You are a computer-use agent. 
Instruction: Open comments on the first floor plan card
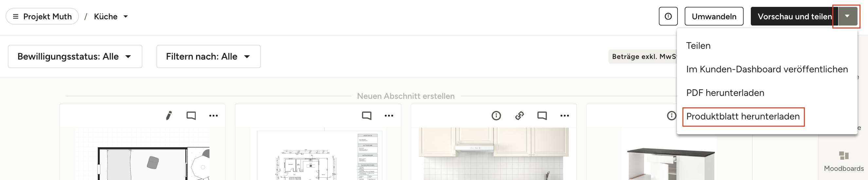191,116
